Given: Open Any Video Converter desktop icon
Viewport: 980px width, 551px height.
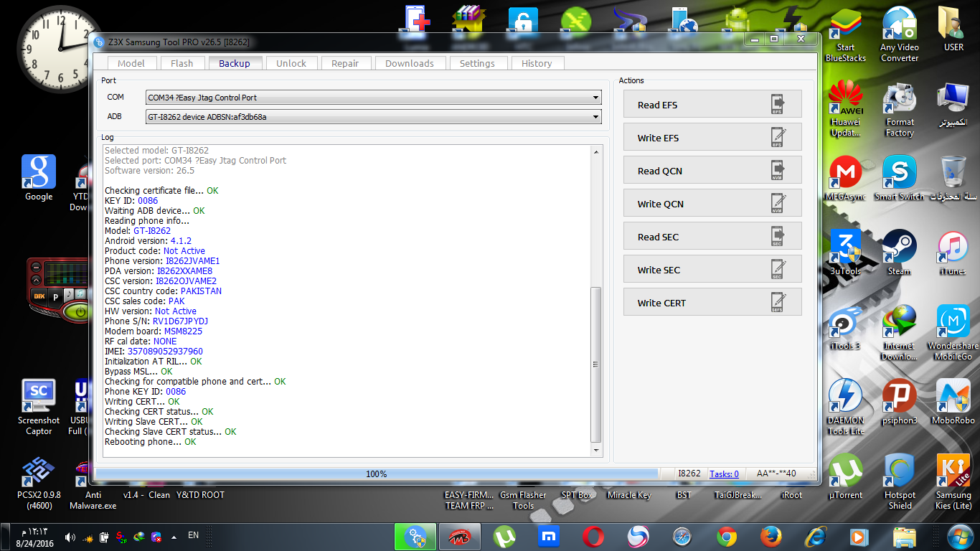Looking at the screenshot, I should pos(900,34).
